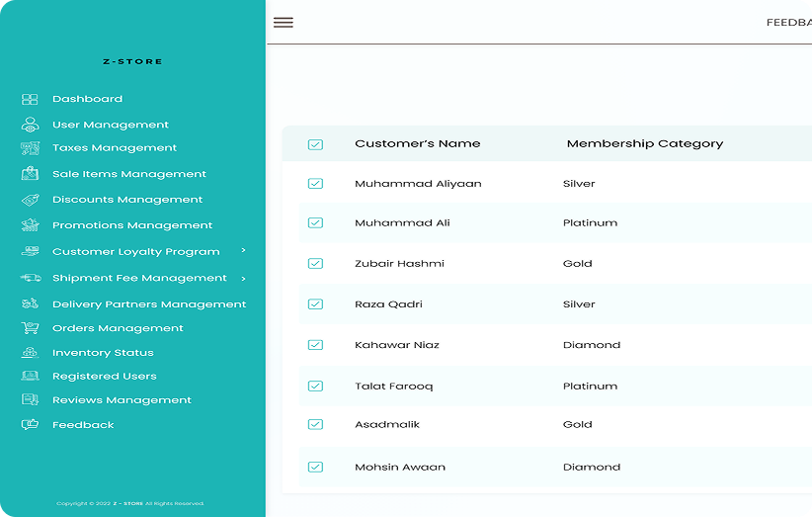Viewport: 812px width, 517px height.
Task: Go to Registered Users page
Action: 104,377
